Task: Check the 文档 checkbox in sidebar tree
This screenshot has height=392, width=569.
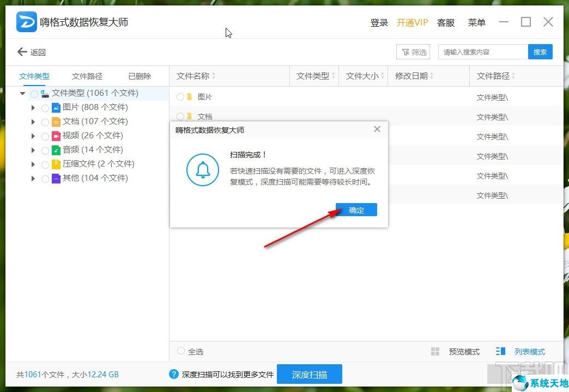Action: point(45,122)
